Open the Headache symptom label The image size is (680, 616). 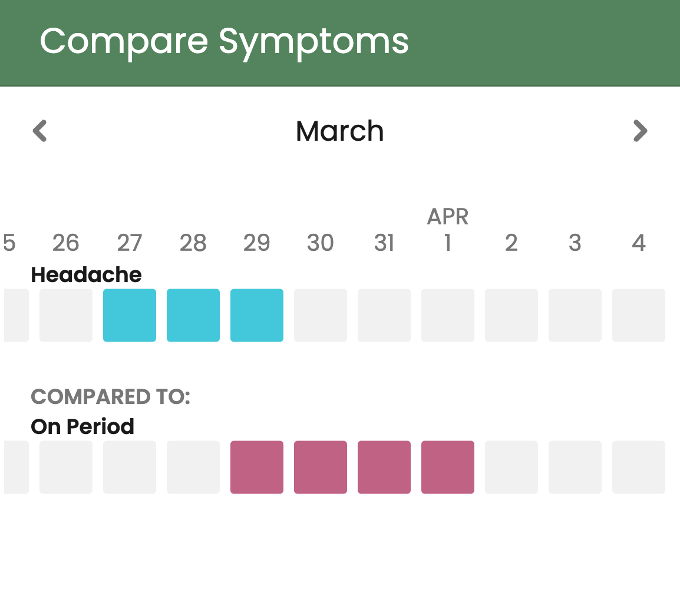86,274
